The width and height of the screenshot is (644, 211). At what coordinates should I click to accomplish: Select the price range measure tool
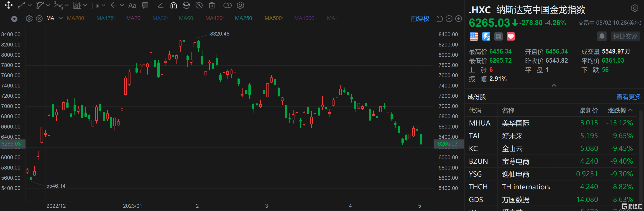tap(95, 5)
